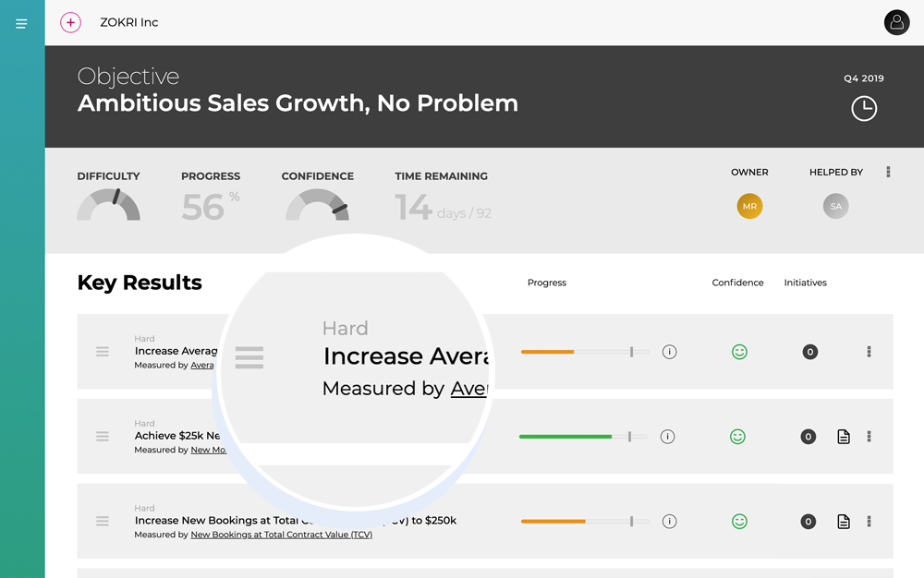Expand three-dot menu for second key result
This screenshot has height=578, width=924.
point(869,437)
